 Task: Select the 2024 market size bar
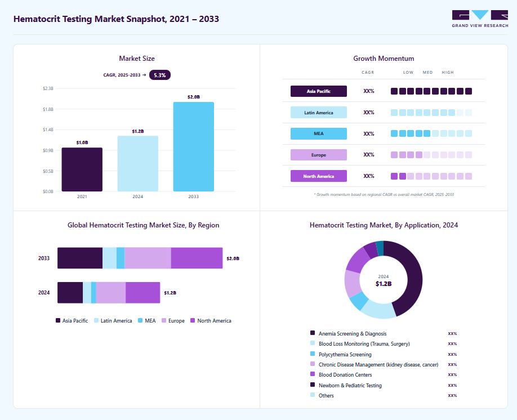click(x=138, y=163)
